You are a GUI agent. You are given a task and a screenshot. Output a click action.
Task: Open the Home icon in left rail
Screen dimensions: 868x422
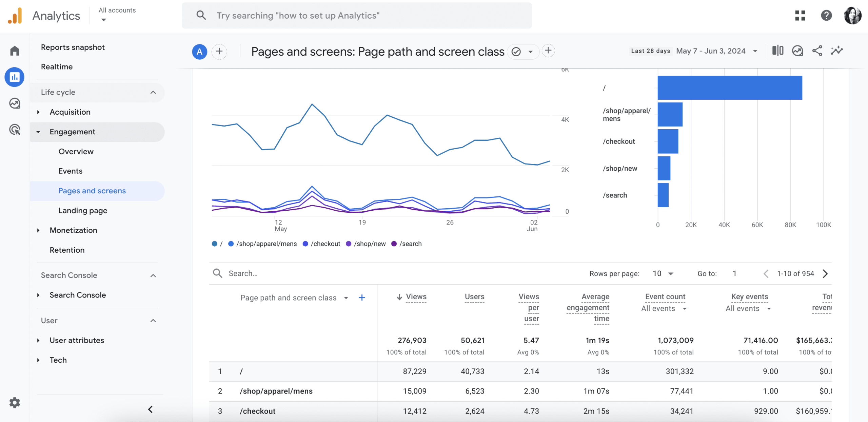click(x=15, y=51)
